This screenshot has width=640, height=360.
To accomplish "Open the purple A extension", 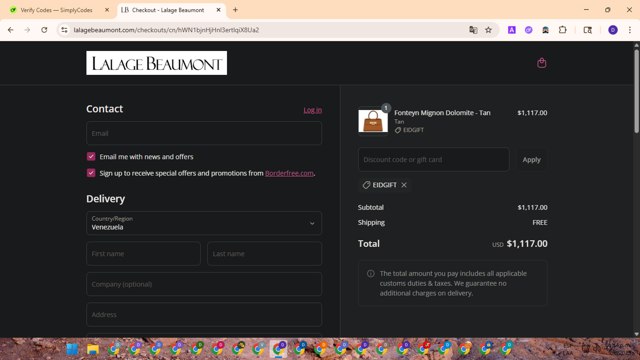I will [x=511, y=30].
